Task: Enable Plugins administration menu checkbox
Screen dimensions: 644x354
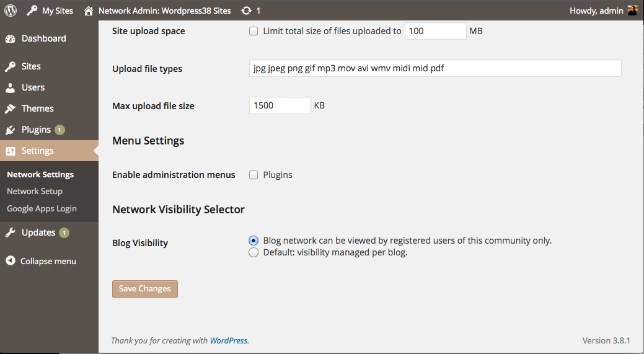Action: click(x=254, y=175)
